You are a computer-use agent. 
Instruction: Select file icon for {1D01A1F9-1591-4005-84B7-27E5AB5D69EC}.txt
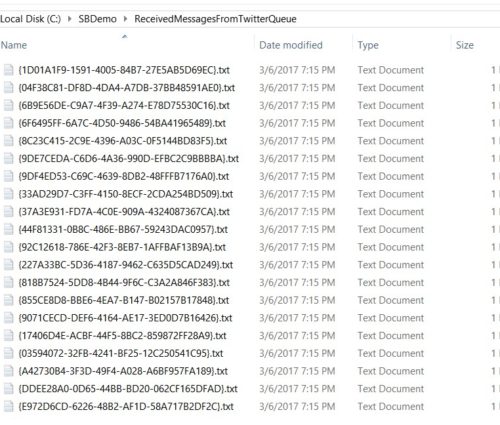(x=8, y=70)
